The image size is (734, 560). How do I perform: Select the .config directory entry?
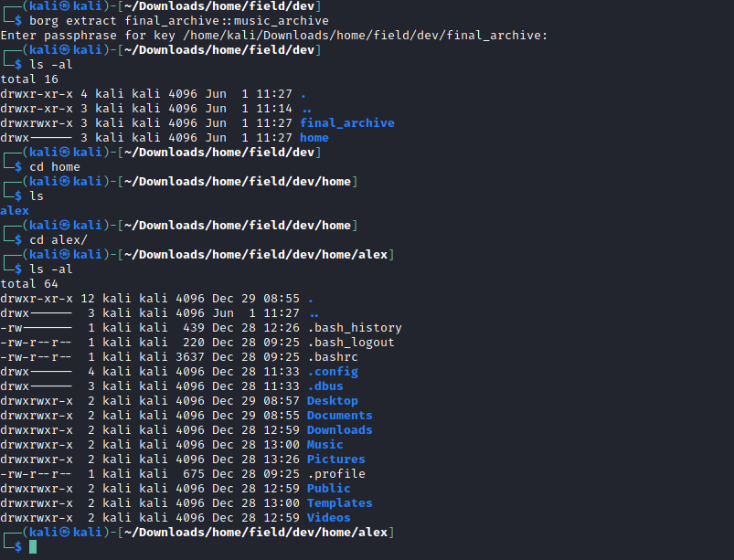[332, 372]
